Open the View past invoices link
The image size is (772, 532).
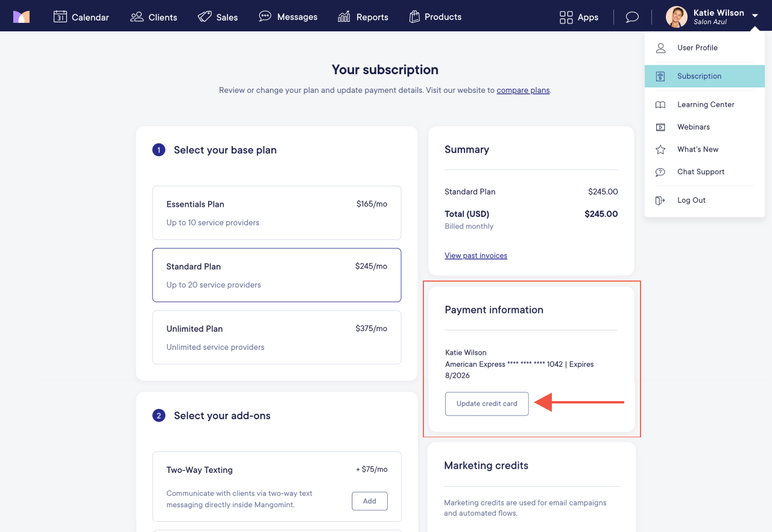[476, 256]
